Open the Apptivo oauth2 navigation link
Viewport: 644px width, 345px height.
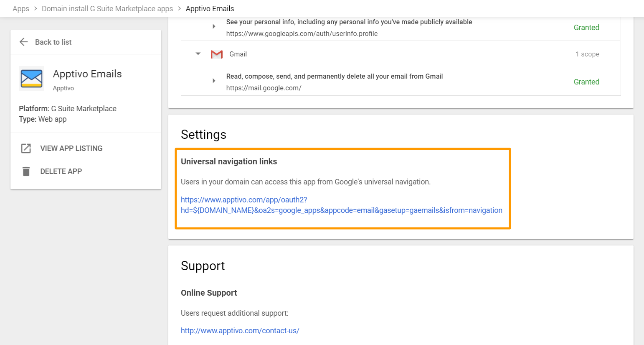341,205
